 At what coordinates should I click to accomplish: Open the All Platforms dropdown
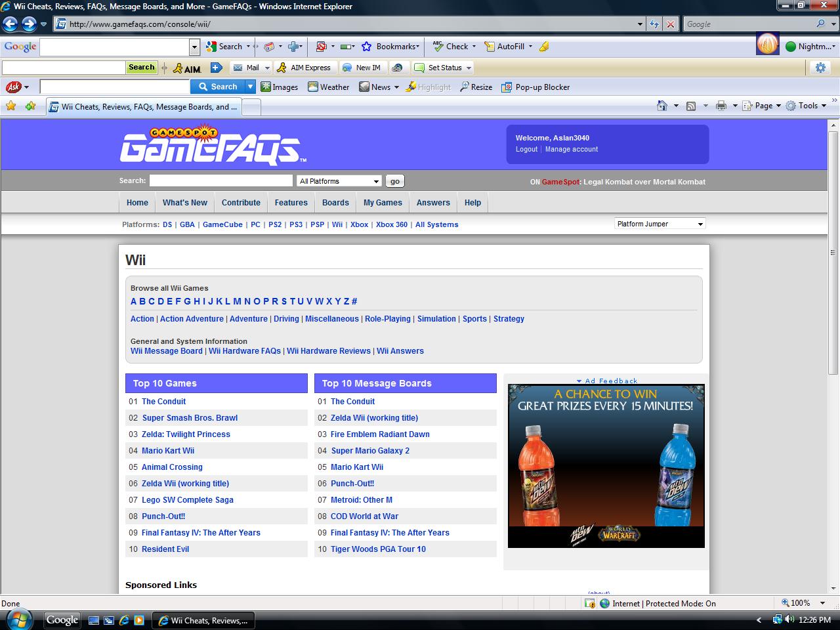point(339,181)
